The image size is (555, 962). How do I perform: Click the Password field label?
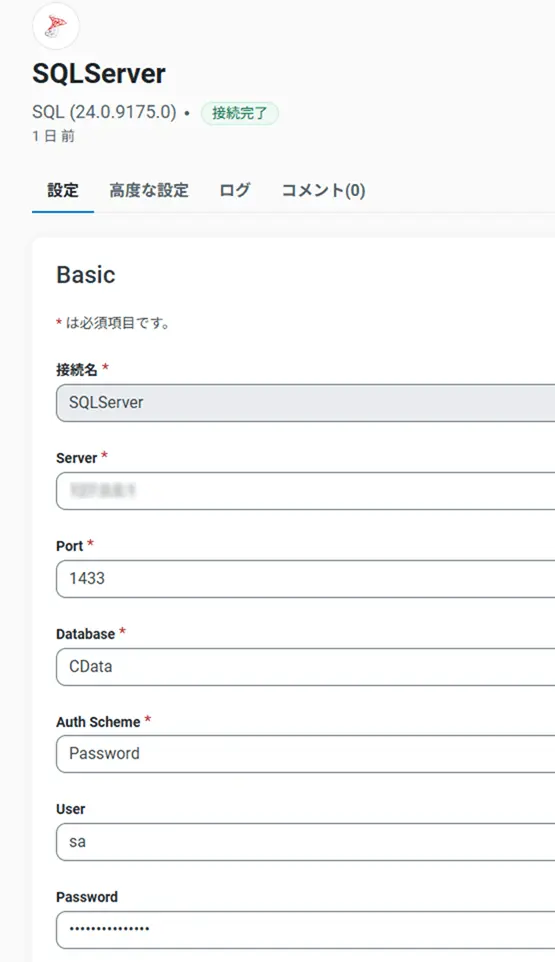(x=87, y=897)
